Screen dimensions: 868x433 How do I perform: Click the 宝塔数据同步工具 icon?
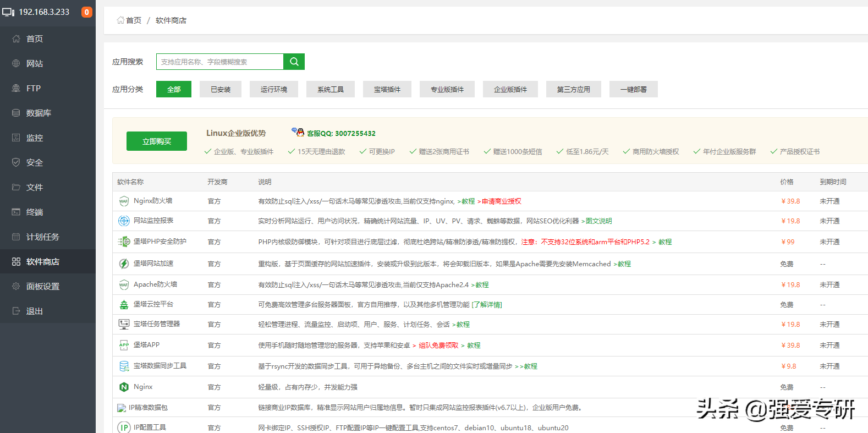(x=124, y=366)
